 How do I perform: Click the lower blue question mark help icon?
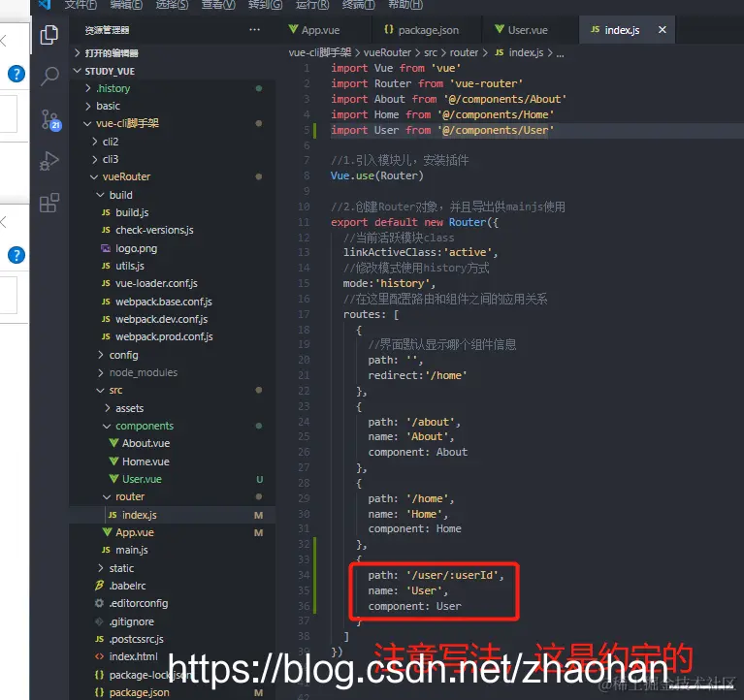(x=16, y=255)
